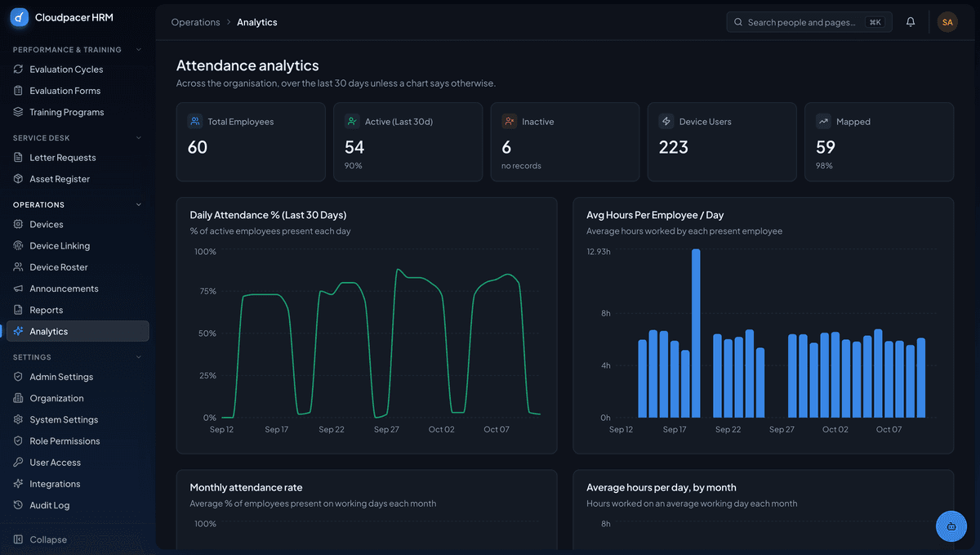980x555 pixels.
Task: Click the Operations breadcrumb link
Action: (195, 22)
